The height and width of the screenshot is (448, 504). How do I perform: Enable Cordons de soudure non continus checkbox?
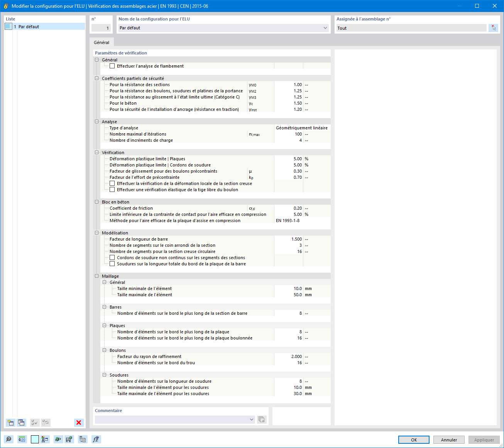click(112, 258)
